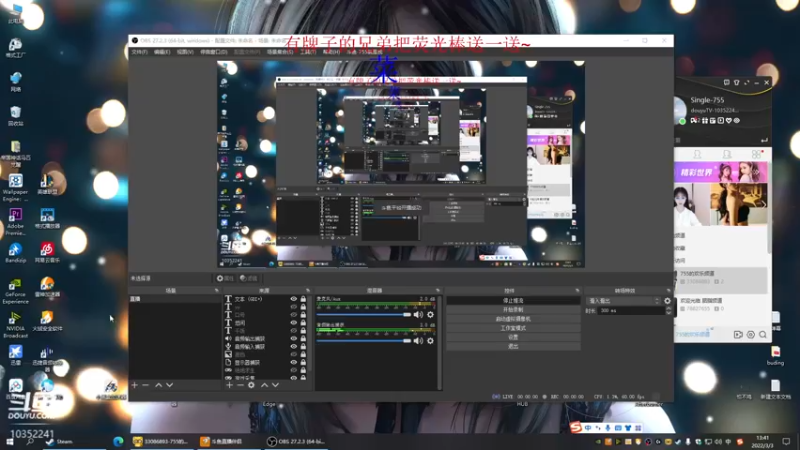Viewport: 800px width, 450px height.
Task: Pop out the Controls dock panel
Action: [577, 291]
